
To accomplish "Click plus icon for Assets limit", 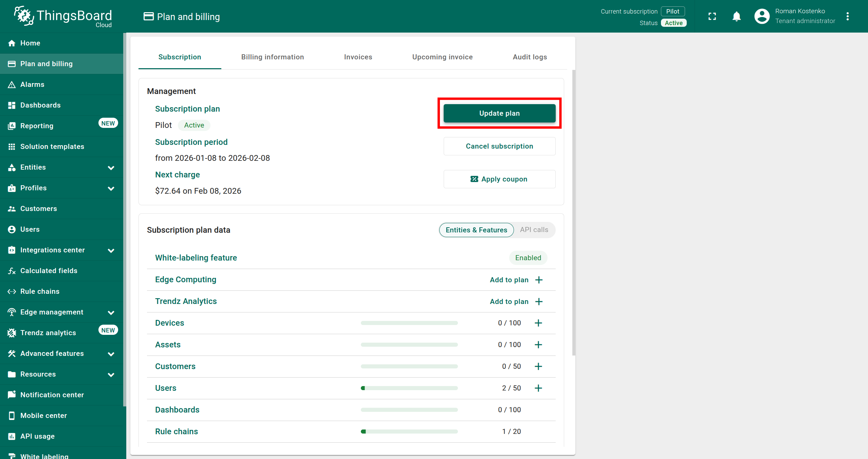I will pos(538,345).
